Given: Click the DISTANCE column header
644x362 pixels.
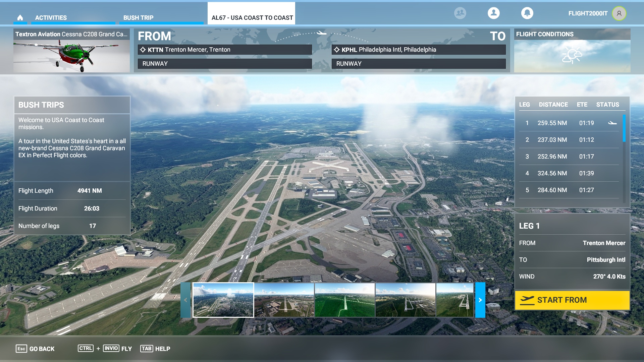Looking at the screenshot, I should (x=553, y=105).
